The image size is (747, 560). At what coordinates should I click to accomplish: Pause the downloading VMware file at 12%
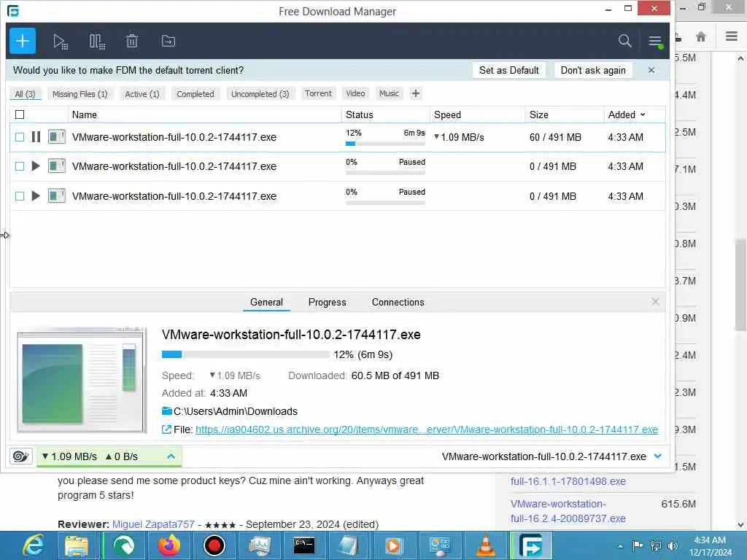pos(36,137)
